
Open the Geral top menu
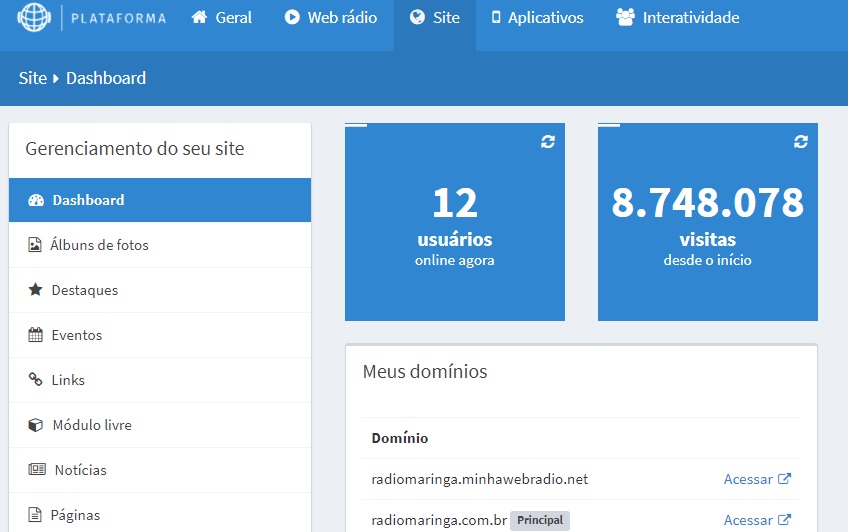[222, 17]
